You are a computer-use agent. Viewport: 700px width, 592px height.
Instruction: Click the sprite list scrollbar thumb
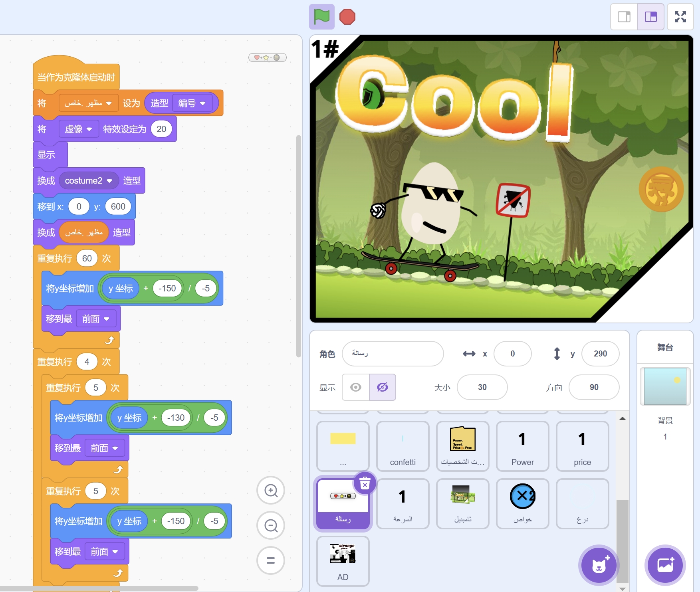coord(622,541)
